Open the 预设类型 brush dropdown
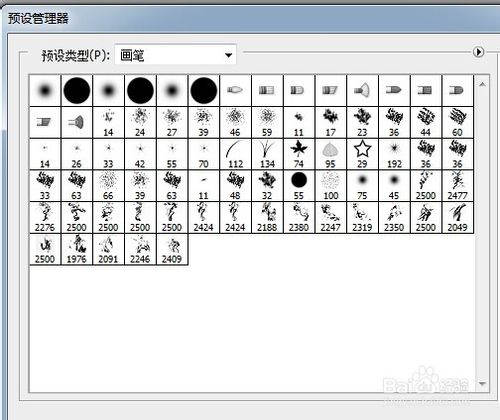The height and width of the screenshot is (420, 500). pyautogui.click(x=175, y=55)
